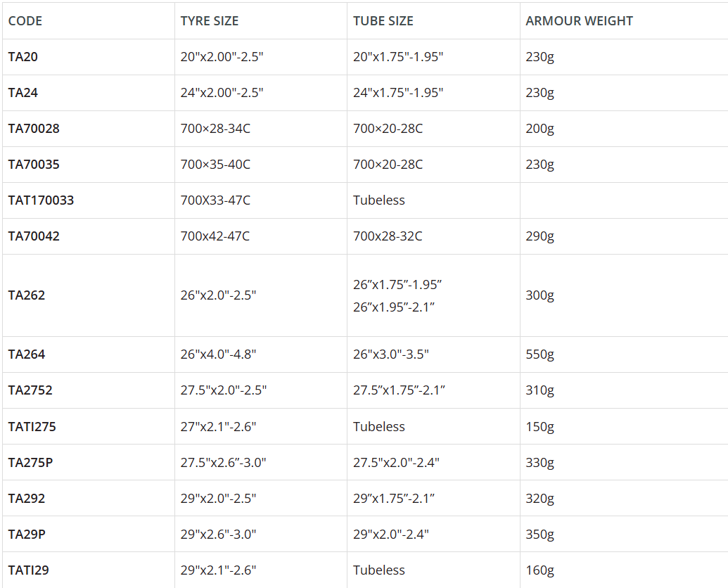This screenshot has width=728, height=588.
Task: Select the TA70042 code cell
Action: pyautogui.click(x=34, y=236)
